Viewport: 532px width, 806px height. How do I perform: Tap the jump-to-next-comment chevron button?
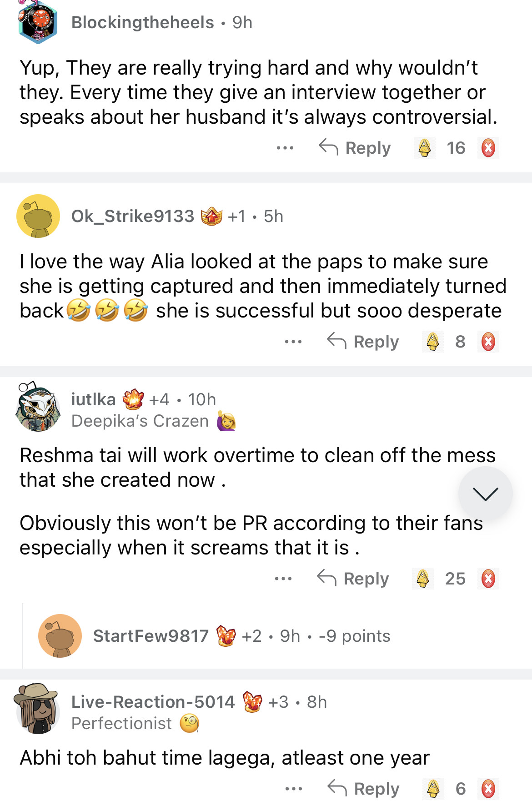[485, 493]
